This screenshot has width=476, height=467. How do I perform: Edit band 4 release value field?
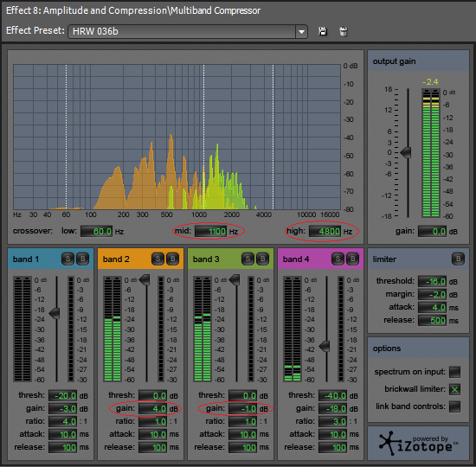[332, 447]
